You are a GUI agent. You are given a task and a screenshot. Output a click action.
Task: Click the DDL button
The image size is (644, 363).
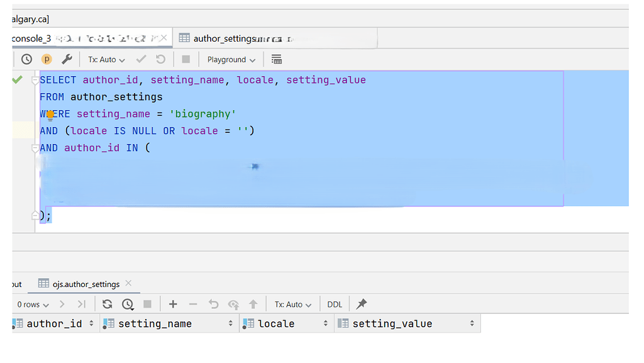(334, 304)
